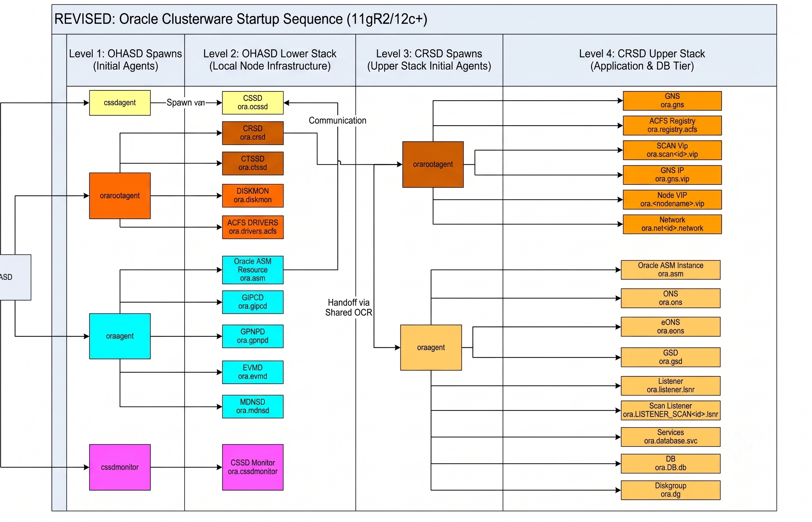812x522 pixels.
Task: Select the tan oraagent box in Level 3
Action: [x=431, y=348]
